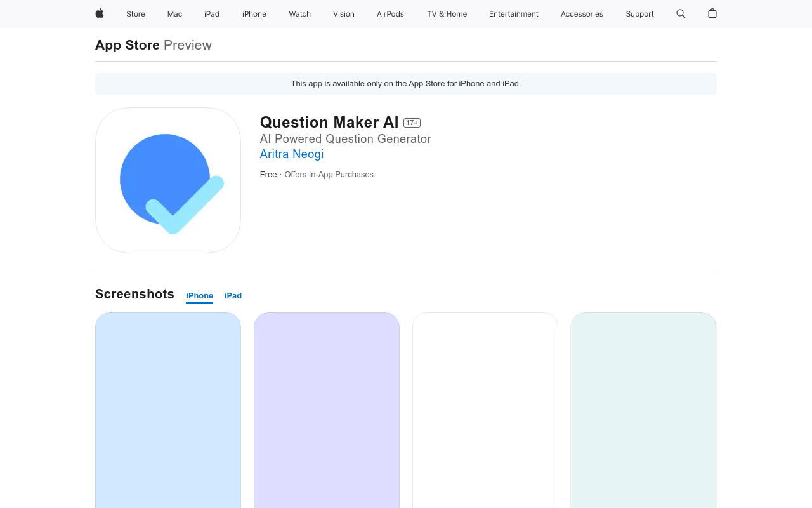
Task: Open the search magnifier icon
Action: pyautogui.click(x=681, y=13)
